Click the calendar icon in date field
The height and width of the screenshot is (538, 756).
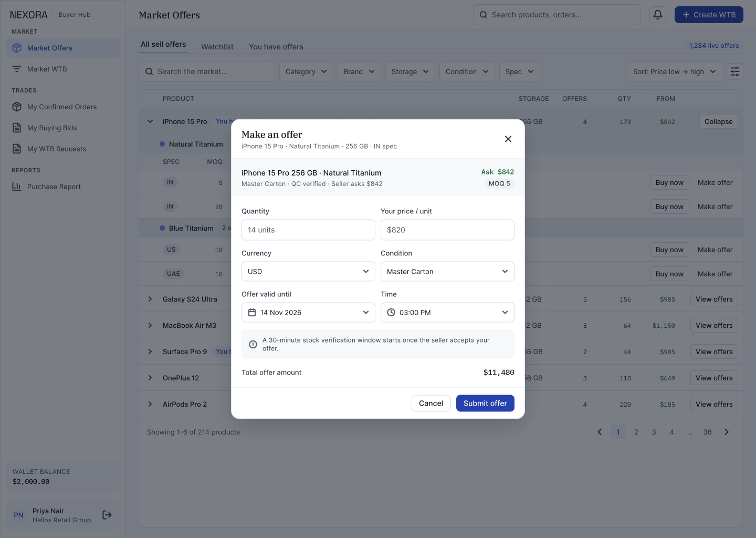pos(252,313)
